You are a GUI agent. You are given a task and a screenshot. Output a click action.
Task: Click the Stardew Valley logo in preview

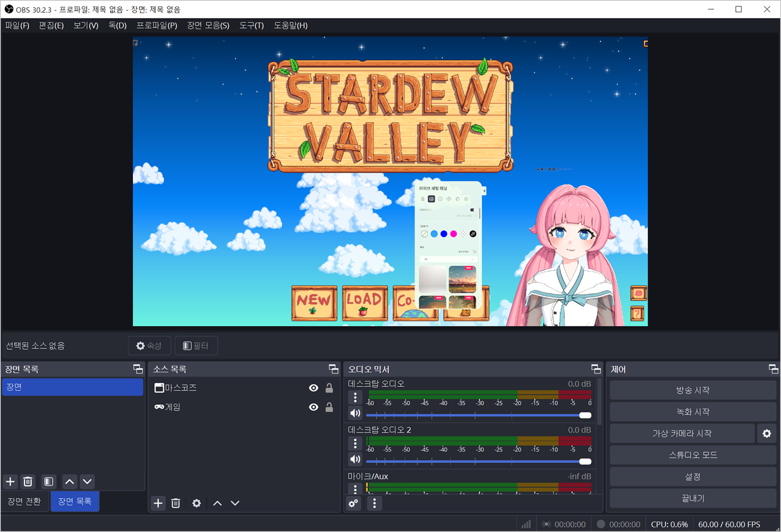click(390, 116)
